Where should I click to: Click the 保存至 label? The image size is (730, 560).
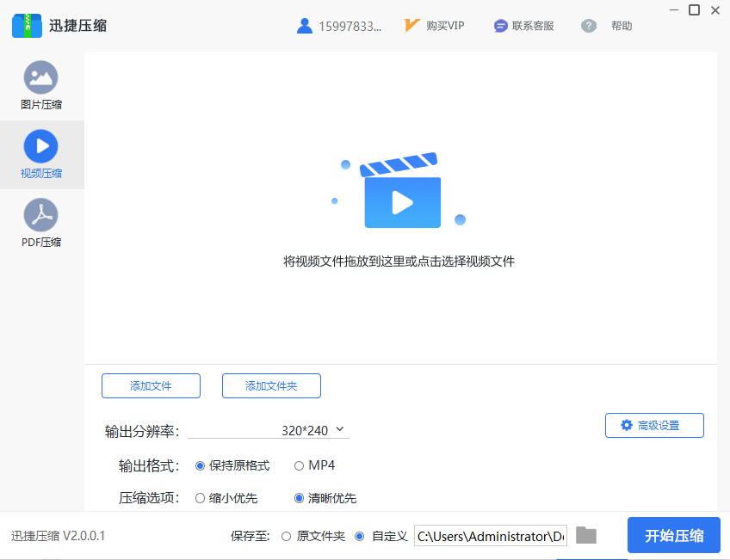click(x=251, y=536)
